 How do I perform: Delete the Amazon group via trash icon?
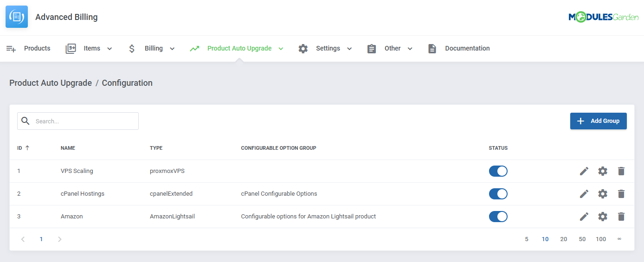pos(621,217)
